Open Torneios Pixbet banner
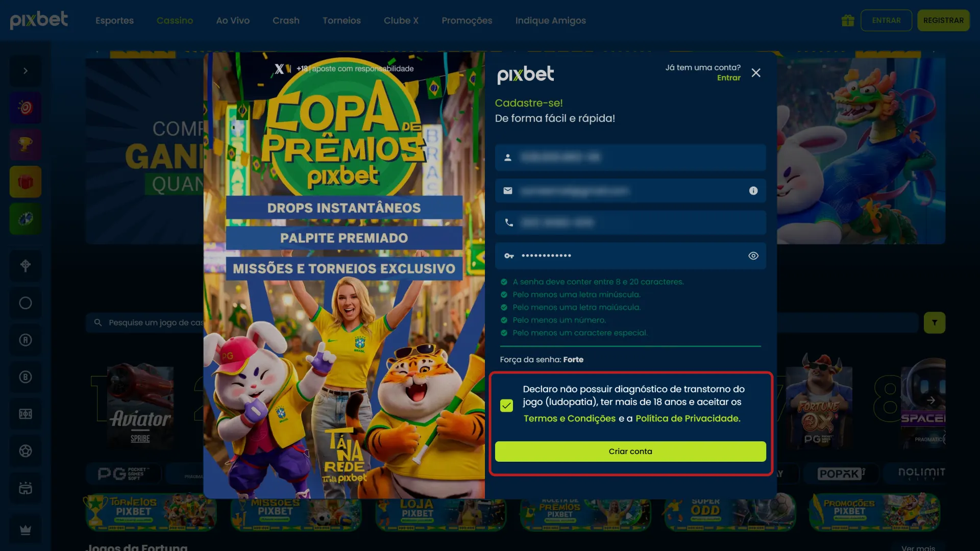The image size is (980, 551). (151, 512)
